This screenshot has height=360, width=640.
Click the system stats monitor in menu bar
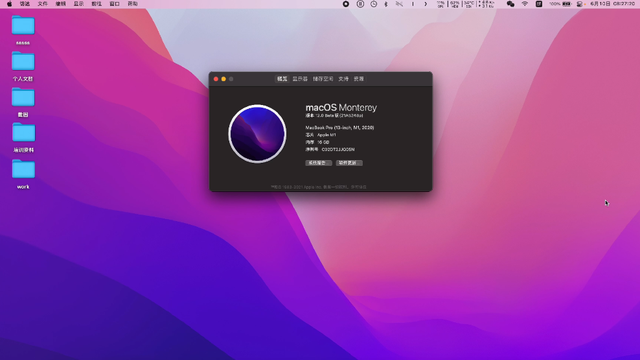pos(465,4)
